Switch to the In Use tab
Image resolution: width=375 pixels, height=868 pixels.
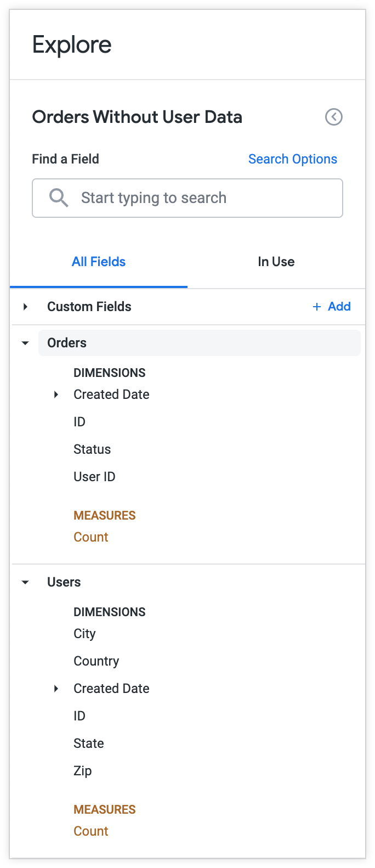pyautogui.click(x=276, y=262)
